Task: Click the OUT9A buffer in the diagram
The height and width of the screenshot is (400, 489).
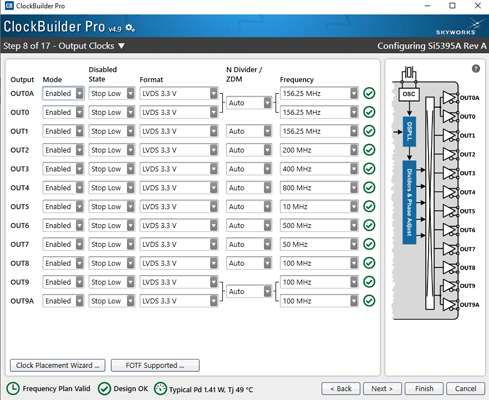Action: tap(449, 305)
